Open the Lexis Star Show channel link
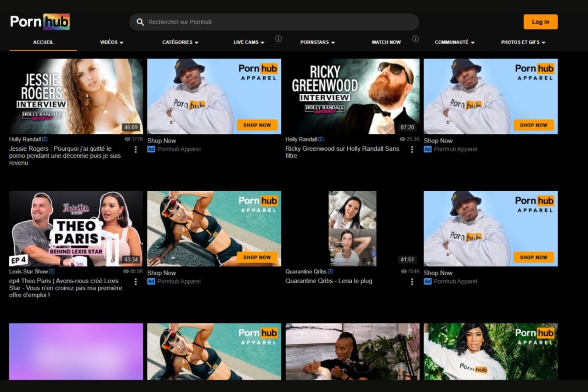This screenshot has height=392, width=588. tap(28, 272)
